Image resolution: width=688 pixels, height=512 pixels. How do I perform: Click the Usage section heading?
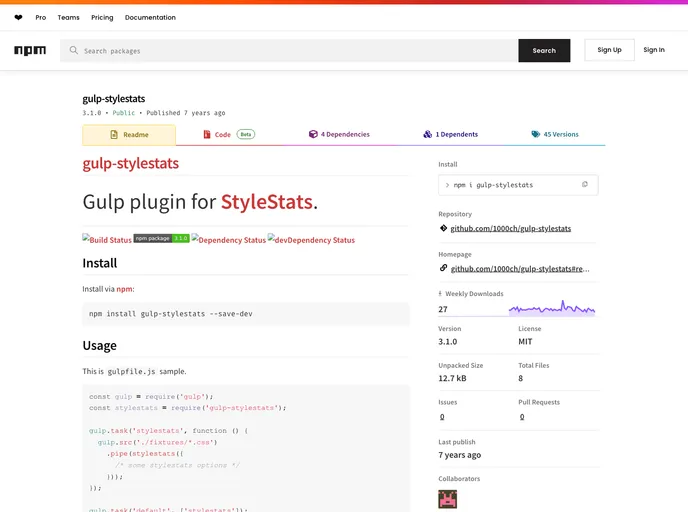point(100,346)
